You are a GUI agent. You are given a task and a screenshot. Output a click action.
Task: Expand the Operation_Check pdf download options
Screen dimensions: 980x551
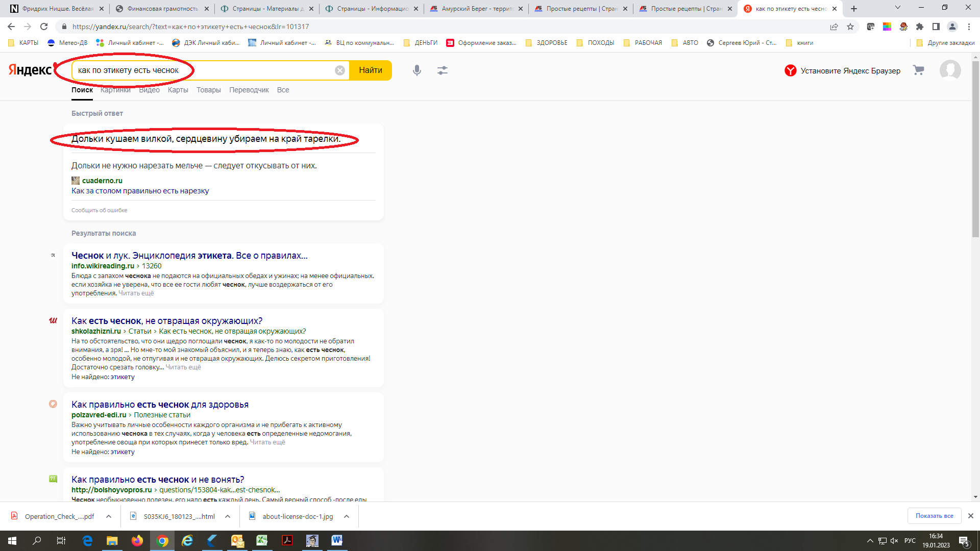109,516
